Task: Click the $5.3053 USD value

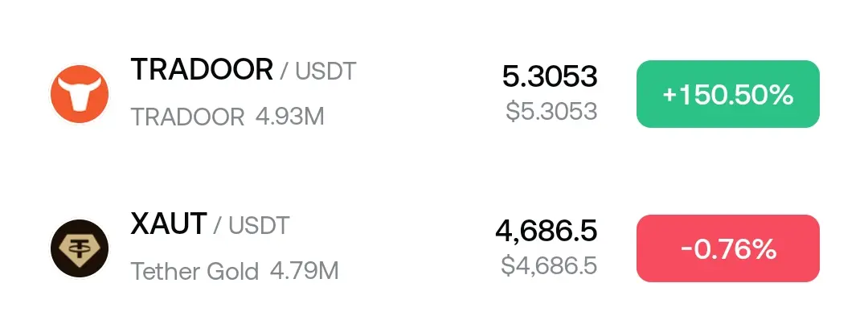Action: tap(552, 111)
